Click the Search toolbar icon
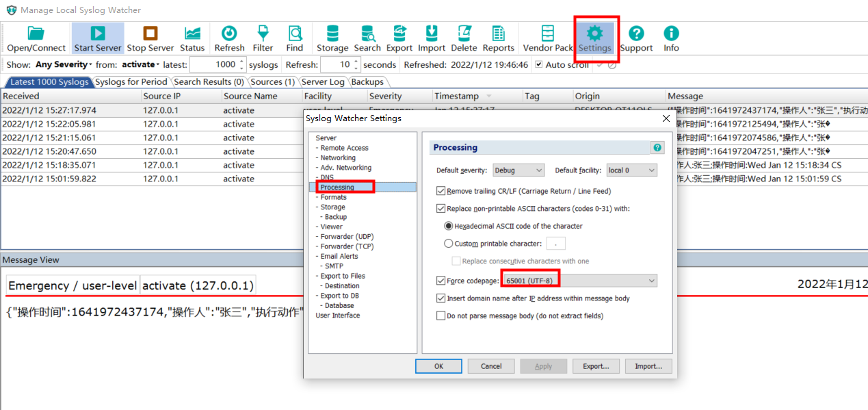 click(367, 39)
